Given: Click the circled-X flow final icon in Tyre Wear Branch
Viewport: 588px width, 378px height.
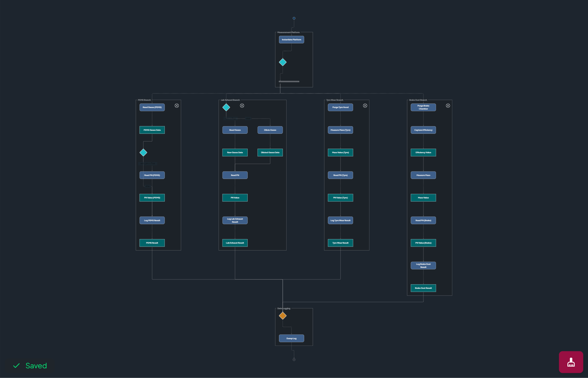Looking at the screenshot, I should (x=365, y=106).
